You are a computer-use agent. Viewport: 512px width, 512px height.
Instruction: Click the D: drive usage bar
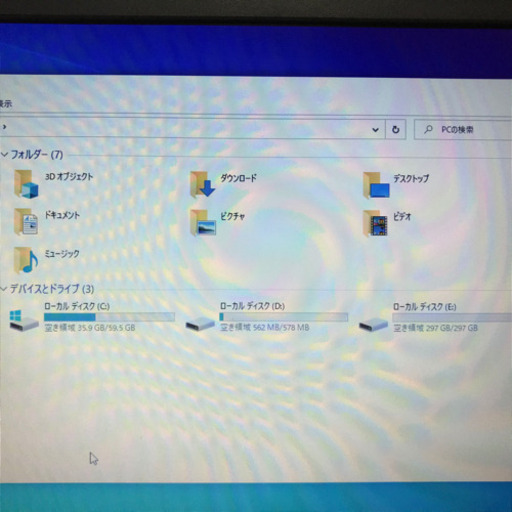click(x=284, y=317)
